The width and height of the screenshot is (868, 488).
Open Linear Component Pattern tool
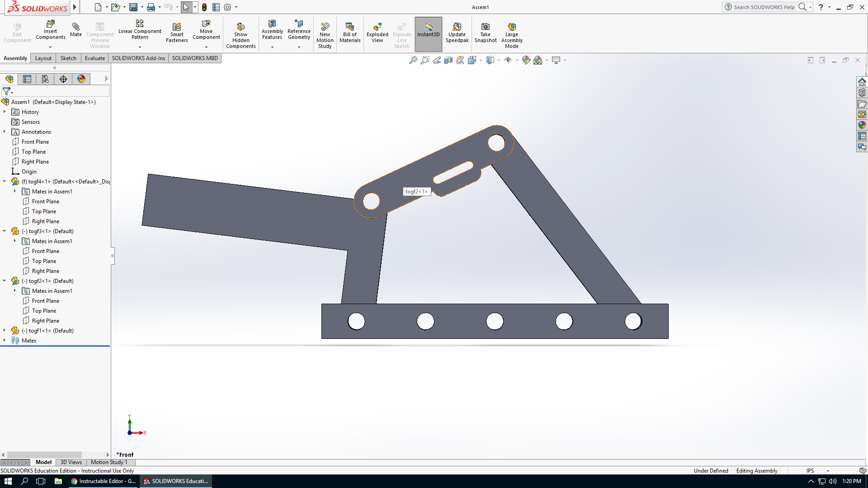[x=140, y=30]
